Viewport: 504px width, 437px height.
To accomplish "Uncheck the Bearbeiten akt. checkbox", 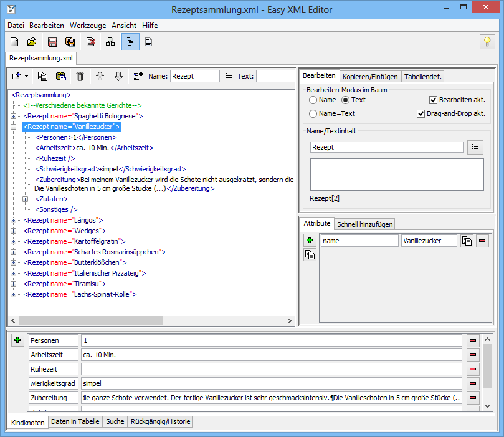I will (x=434, y=100).
